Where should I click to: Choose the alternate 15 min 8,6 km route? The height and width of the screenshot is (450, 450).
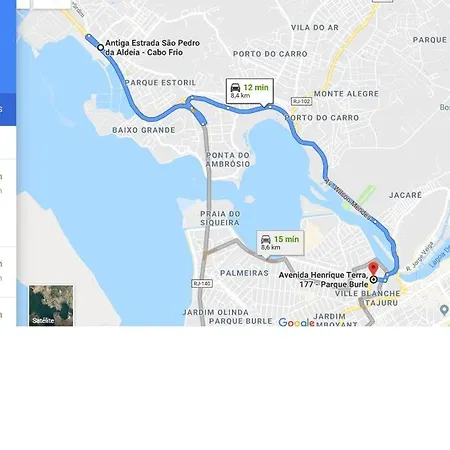coord(280,243)
